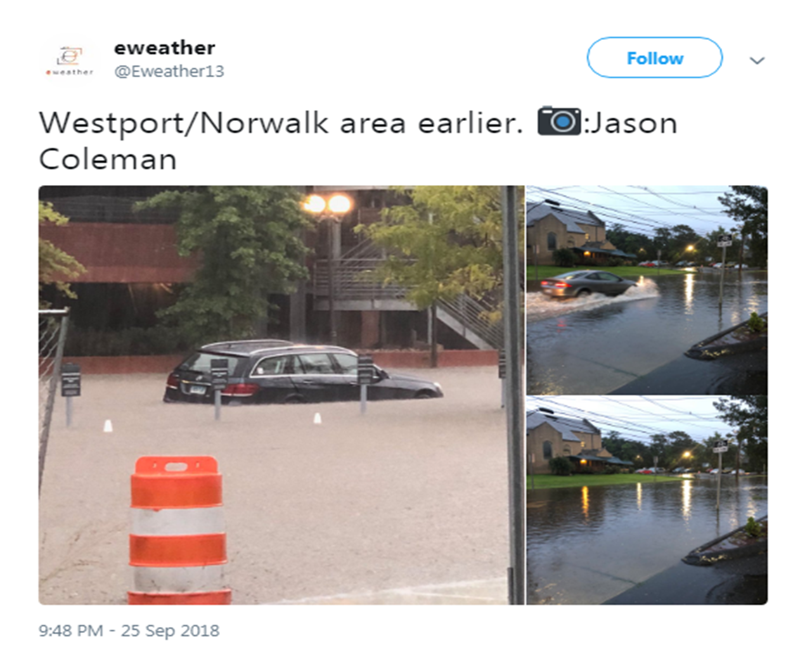Click the tweet text "Westport/Norwalk area earlier"

[281, 123]
